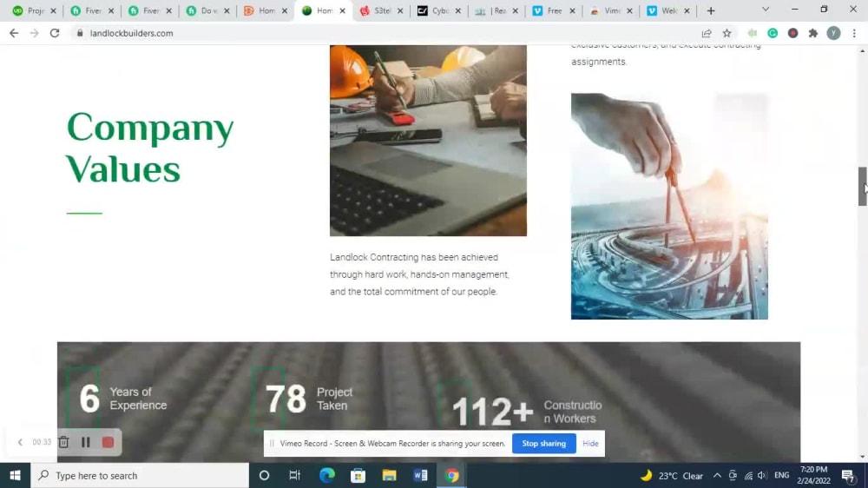Open the Meet Now tray icon
This screenshot has height=488, width=868.
click(x=733, y=475)
